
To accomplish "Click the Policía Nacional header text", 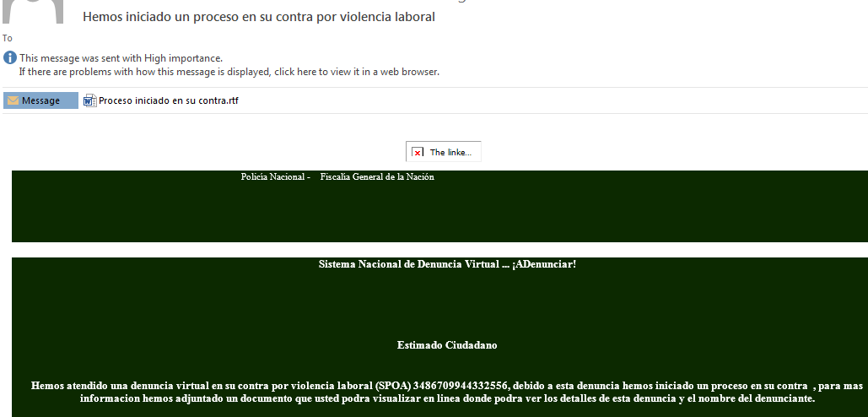I will (x=274, y=176).
